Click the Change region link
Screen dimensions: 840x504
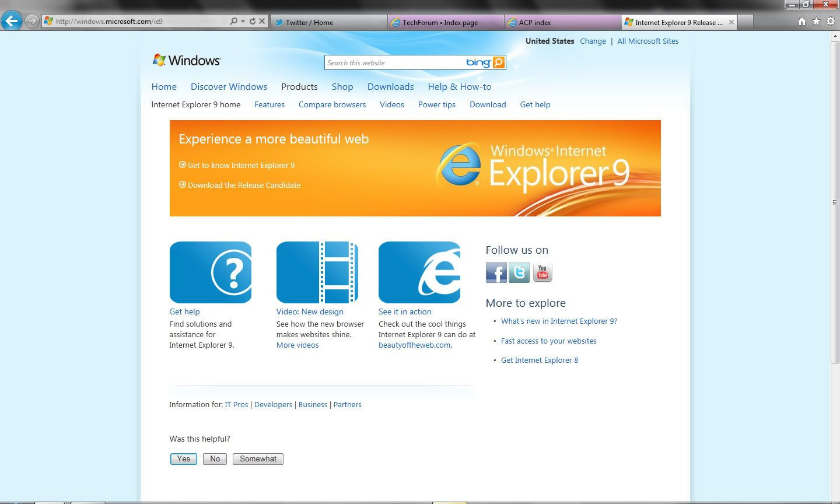[593, 41]
